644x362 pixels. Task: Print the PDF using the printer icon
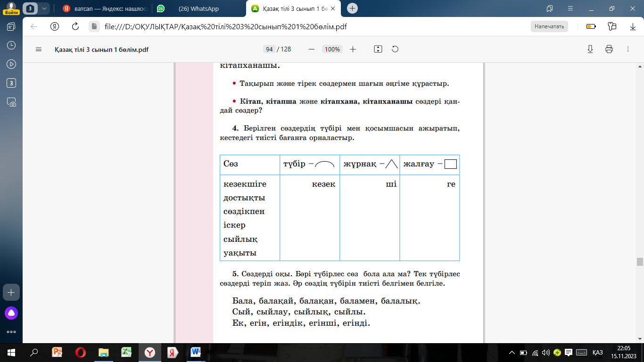[x=609, y=49]
